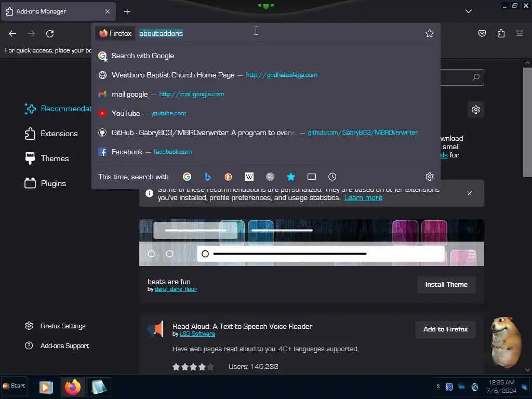
Task: Add Read Aloud to Firefox
Action: tap(445, 329)
